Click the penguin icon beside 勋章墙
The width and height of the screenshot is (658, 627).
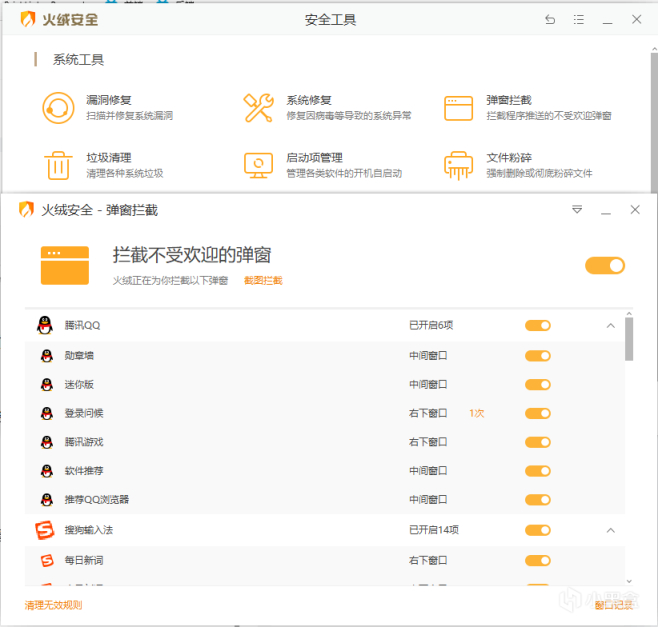[47, 356]
